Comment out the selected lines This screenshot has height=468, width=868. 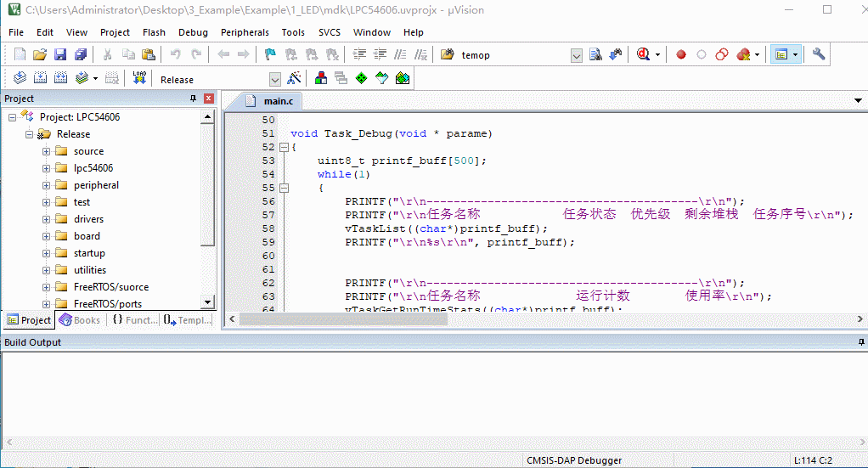pyautogui.click(x=400, y=54)
